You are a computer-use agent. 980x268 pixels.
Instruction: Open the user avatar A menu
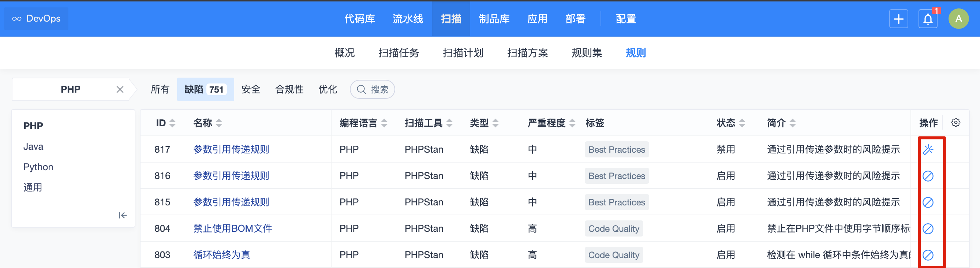tap(958, 19)
